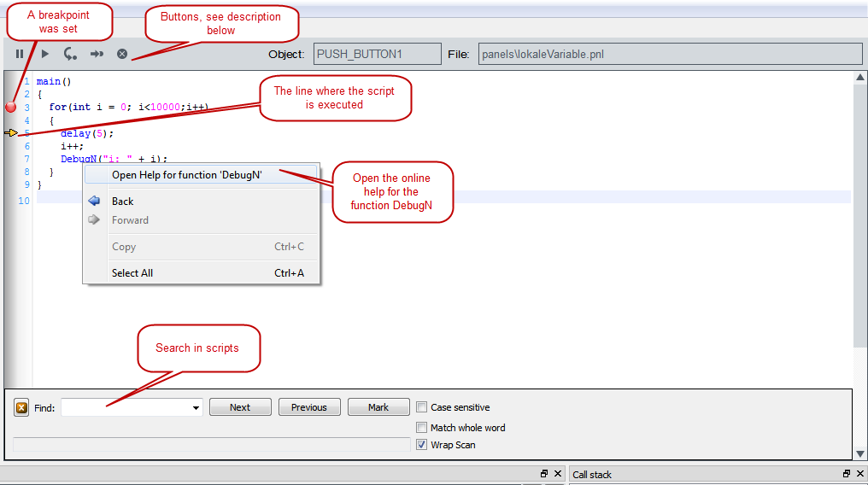Viewport: 868px width, 485px height.
Task: Click the Next search button
Action: (x=240, y=407)
